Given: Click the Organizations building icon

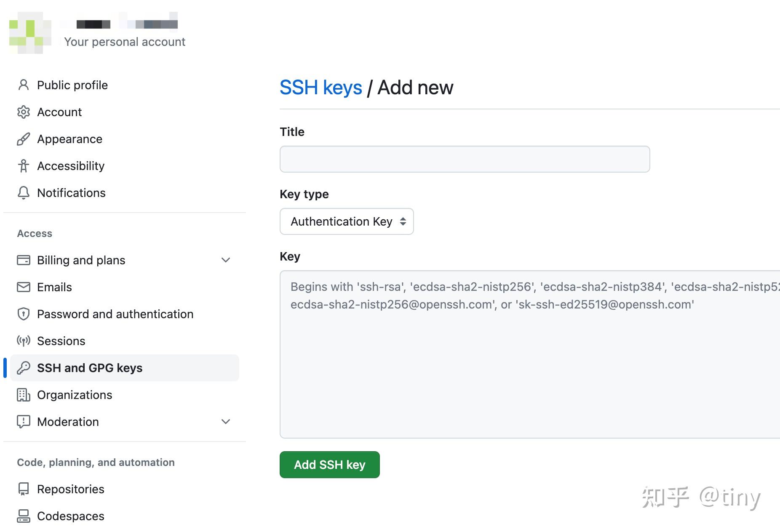Looking at the screenshot, I should click(24, 395).
